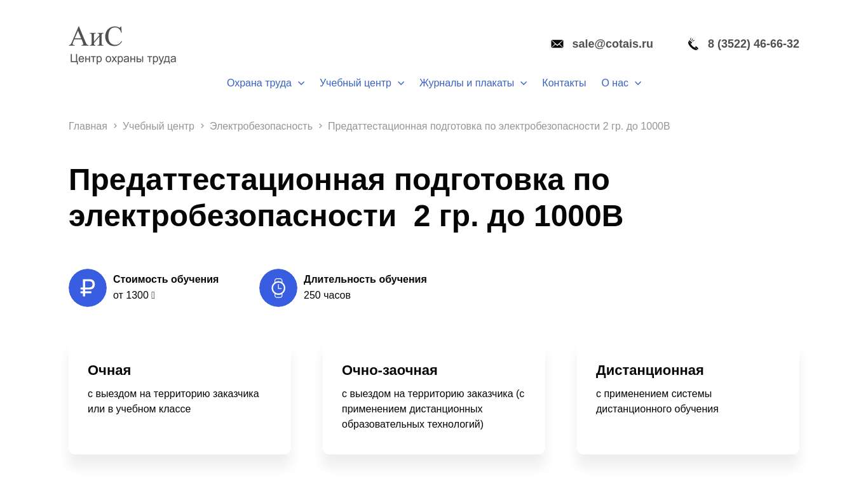Call the 8 (3522) 46-66-32 number link
The width and height of the screenshot is (868, 488).
click(x=753, y=44)
